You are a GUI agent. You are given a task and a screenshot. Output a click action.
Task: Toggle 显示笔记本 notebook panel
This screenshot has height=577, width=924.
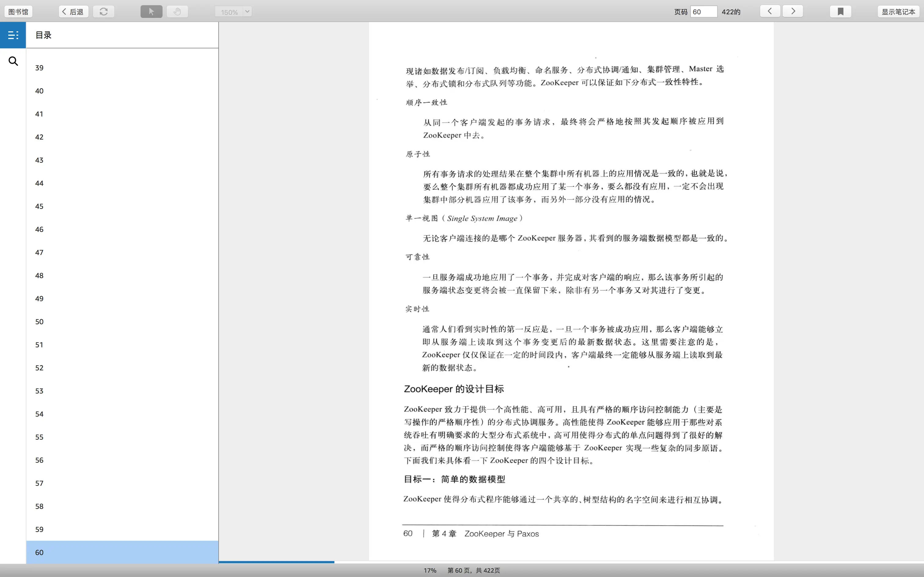[x=898, y=12]
